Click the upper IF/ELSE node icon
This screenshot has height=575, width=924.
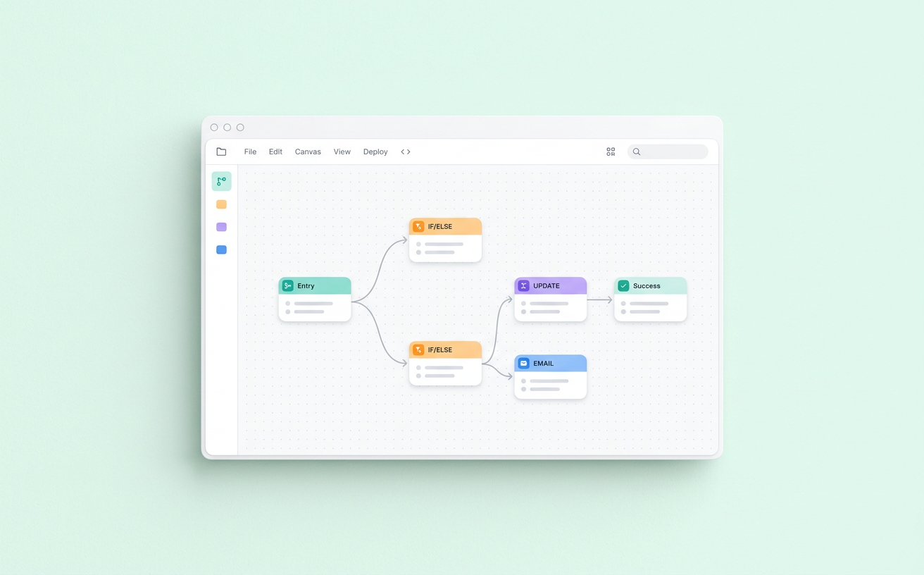pyautogui.click(x=418, y=226)
